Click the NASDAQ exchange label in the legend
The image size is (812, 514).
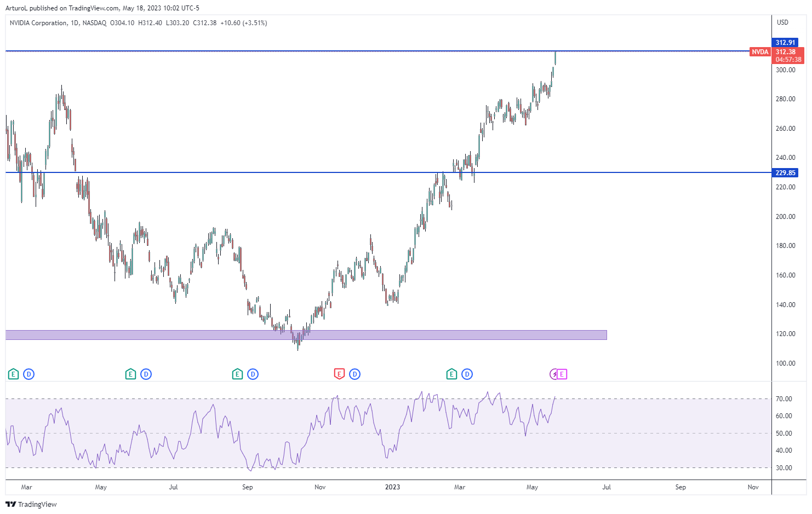pos(94,23)
